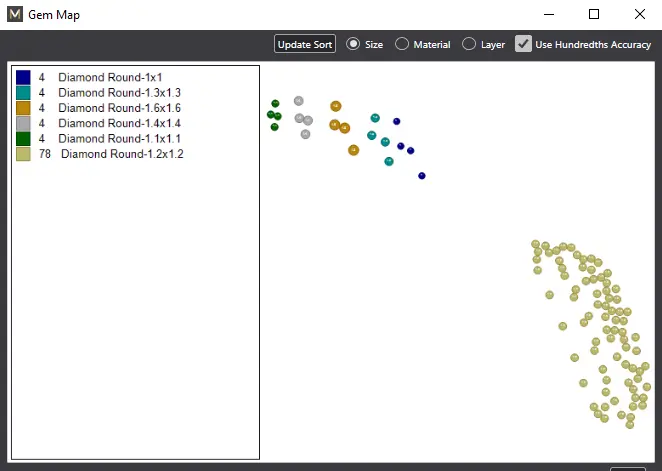Click the dark blue Diamond Round-1x1 swatch

pos(23,77)
